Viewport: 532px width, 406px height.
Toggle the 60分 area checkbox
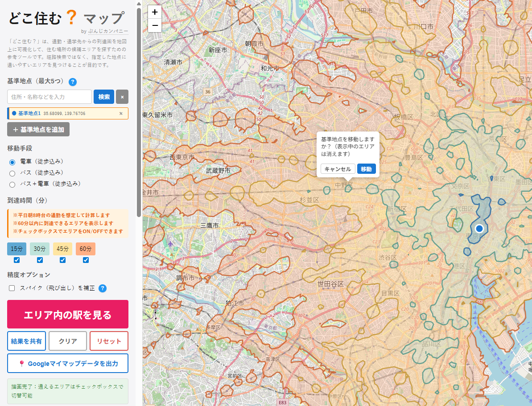pos(86,260)
